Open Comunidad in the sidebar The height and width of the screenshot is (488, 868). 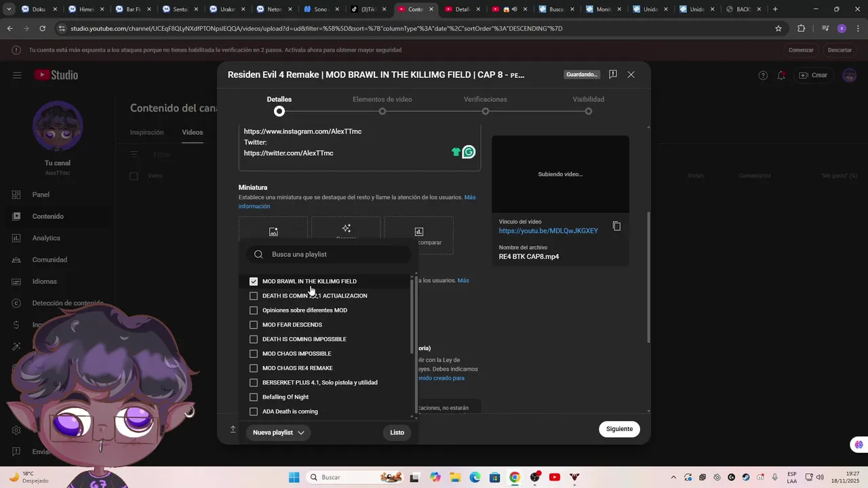click(x=50, y=260)
